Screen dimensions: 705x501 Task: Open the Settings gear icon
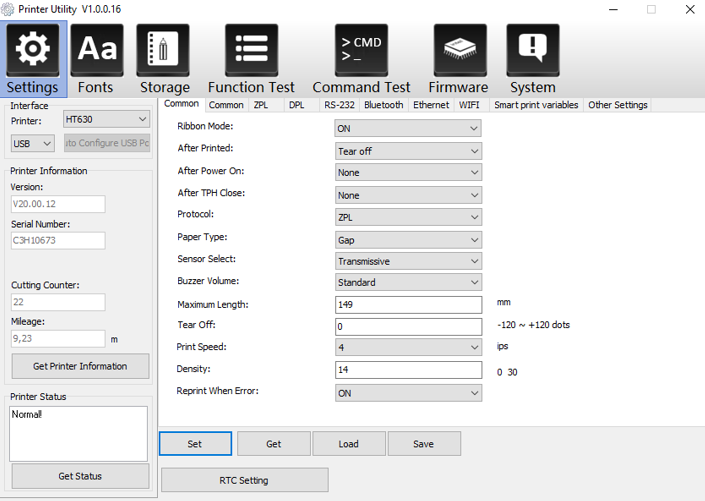[x=33, y=51]
